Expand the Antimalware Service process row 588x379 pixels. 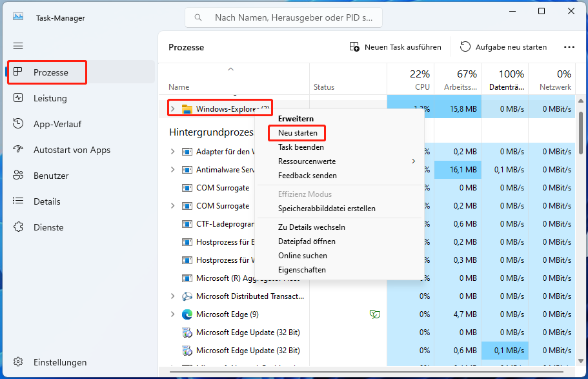pyautogui.click(x=173, y=170)
